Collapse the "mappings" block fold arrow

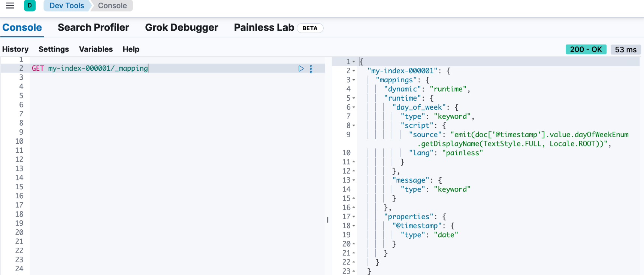point(354,80)
